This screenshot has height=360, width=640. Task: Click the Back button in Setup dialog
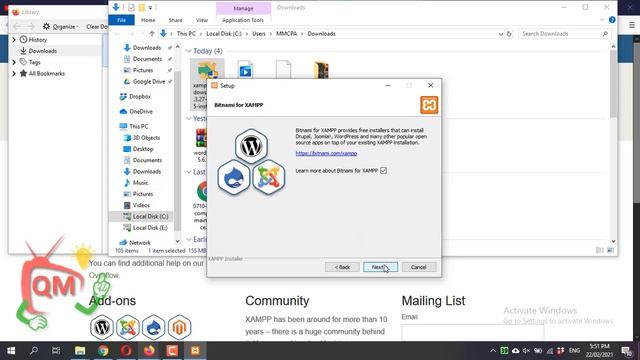coord(342,267)
